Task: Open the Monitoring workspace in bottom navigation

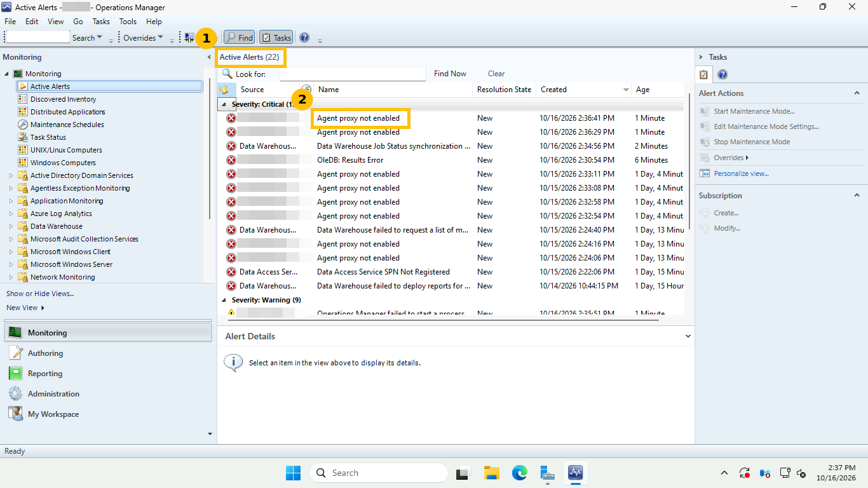Action: (108, 333)
